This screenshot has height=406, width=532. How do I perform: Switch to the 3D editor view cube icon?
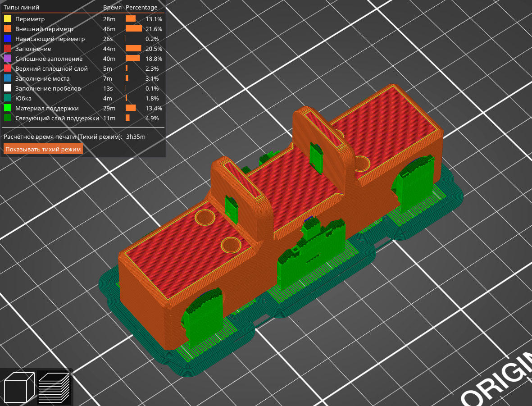coord(19,387)
